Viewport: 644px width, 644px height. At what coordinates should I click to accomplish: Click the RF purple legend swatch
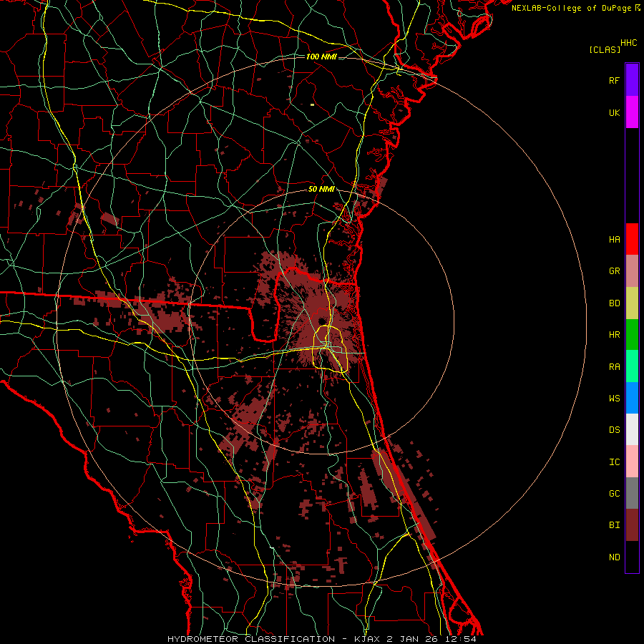[632, 80]
